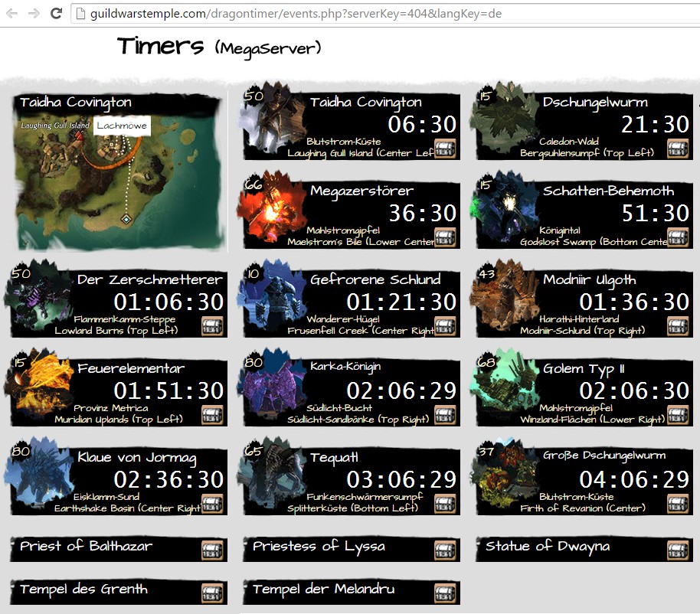Click the 03:06:29 timer for Tequatl

click(x=401, y=480)
